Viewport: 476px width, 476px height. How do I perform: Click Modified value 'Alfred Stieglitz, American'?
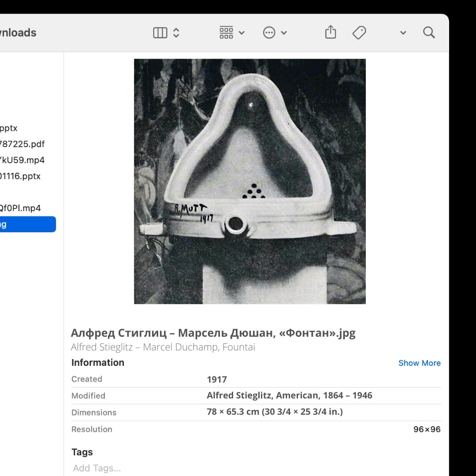click(289, 395)
